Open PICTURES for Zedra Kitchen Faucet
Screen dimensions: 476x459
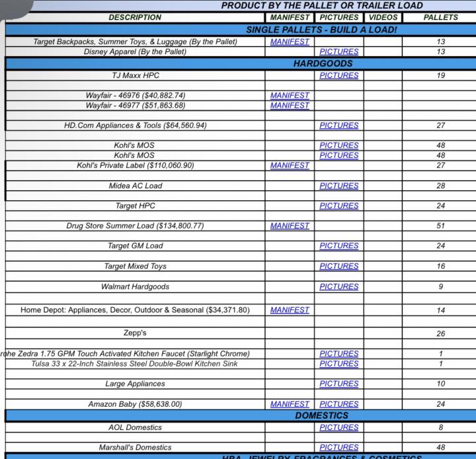[x=338, y=354]
